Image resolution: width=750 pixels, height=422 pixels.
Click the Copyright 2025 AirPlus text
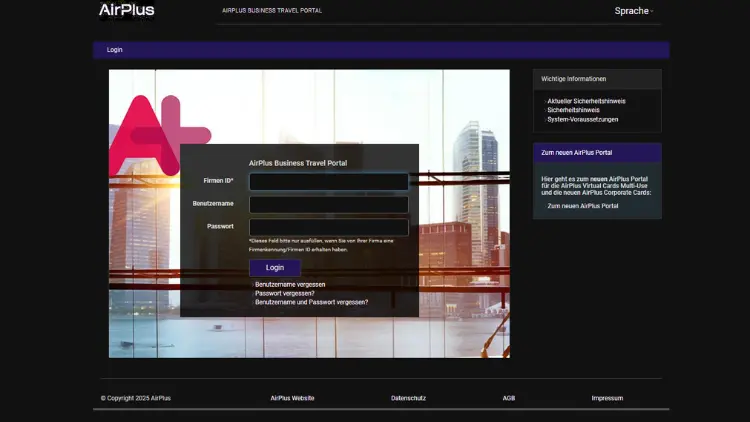coord(135,398)
